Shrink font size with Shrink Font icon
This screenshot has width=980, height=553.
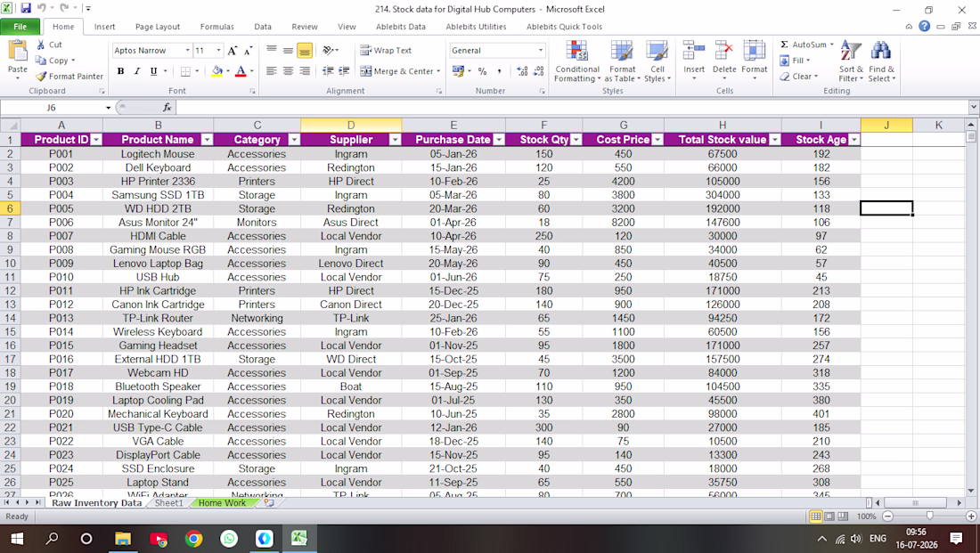(x=249, y=51)
